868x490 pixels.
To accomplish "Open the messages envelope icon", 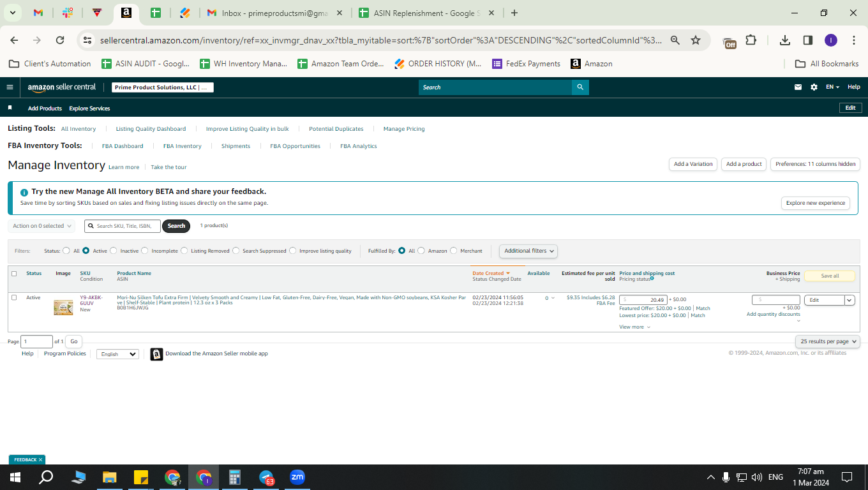I will [x=798, y=87].
